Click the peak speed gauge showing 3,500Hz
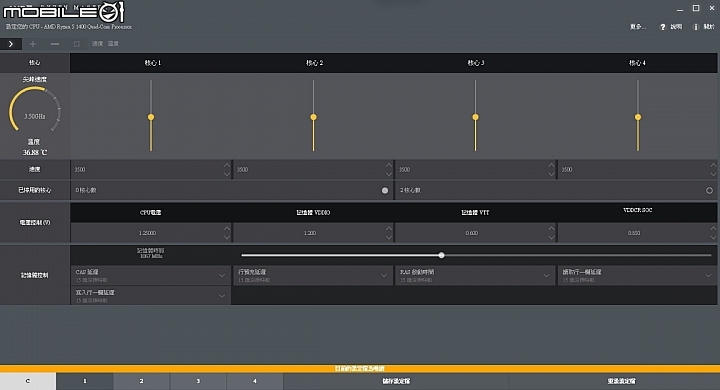720x390 pixels. click(34, 110)
